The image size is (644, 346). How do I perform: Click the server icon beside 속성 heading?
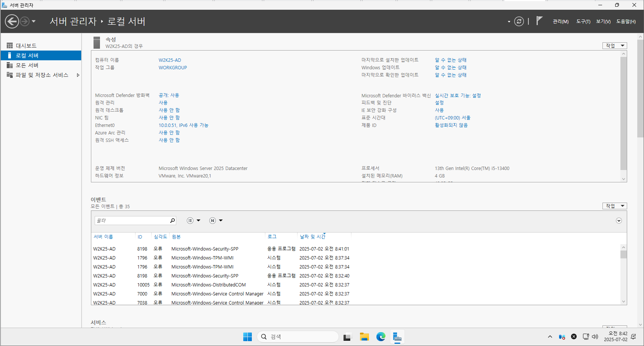coord(97,43)
